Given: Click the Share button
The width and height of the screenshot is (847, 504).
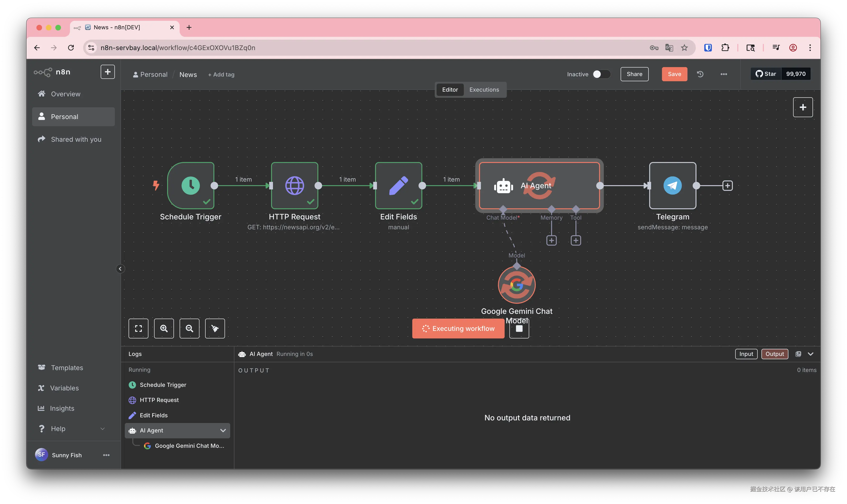Looking at the screenshot, I should [634, 74].
